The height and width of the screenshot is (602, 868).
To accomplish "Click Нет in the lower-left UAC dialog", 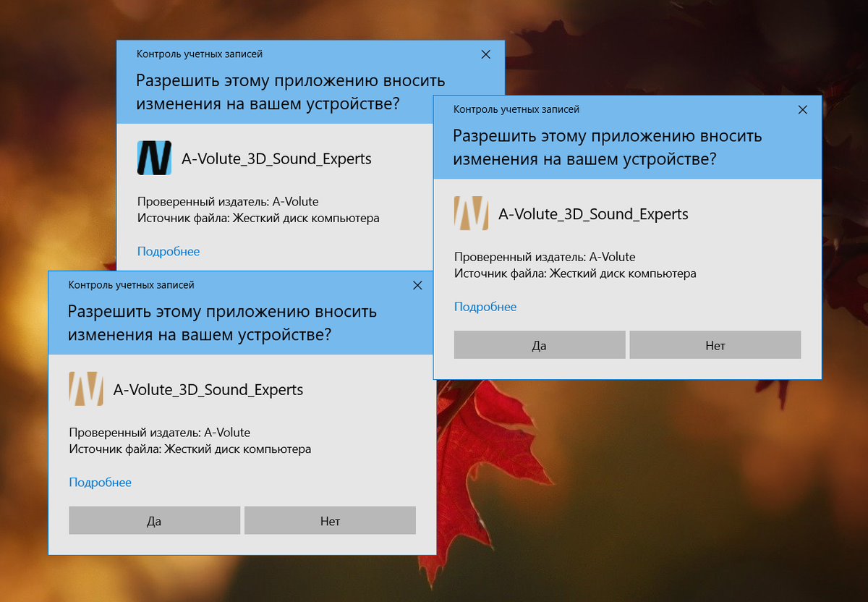I will (330, 520).
